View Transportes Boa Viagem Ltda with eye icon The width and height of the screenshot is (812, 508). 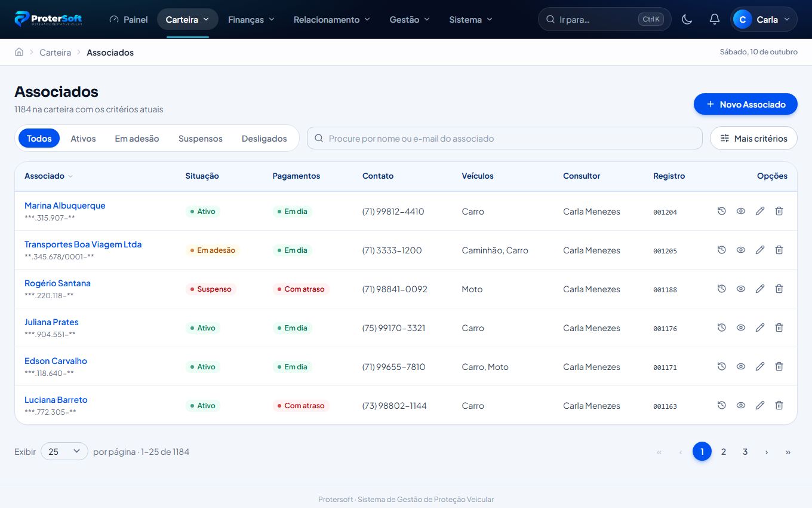(x=741, y=250)
